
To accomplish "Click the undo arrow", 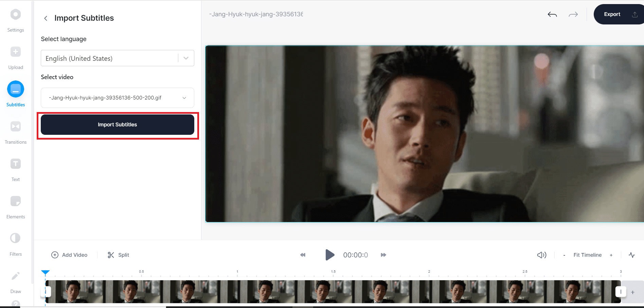I will 552,14.
